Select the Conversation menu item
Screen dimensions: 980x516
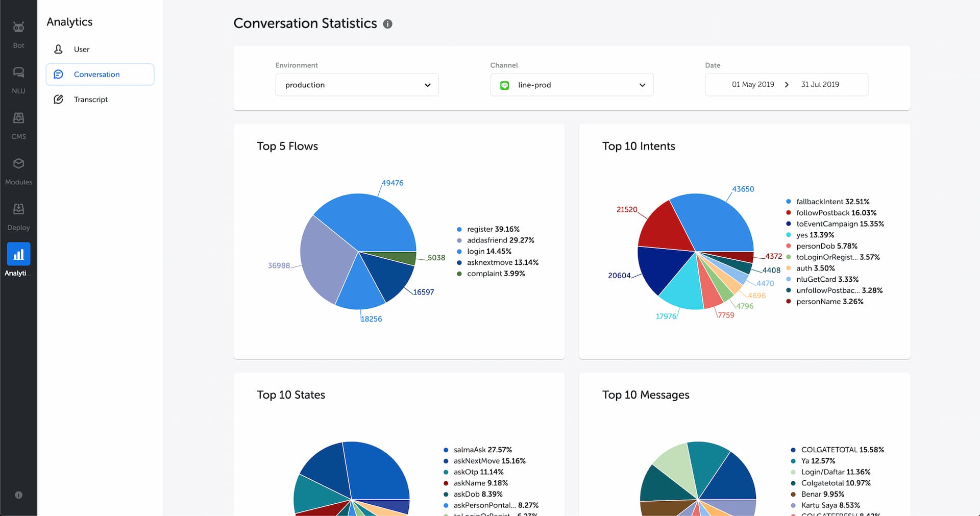pos(100,74)
